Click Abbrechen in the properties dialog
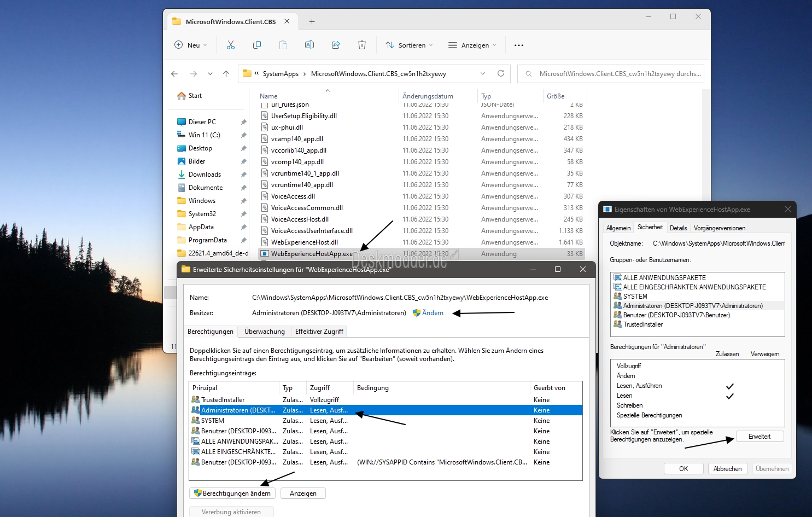 tap(728, 469)
